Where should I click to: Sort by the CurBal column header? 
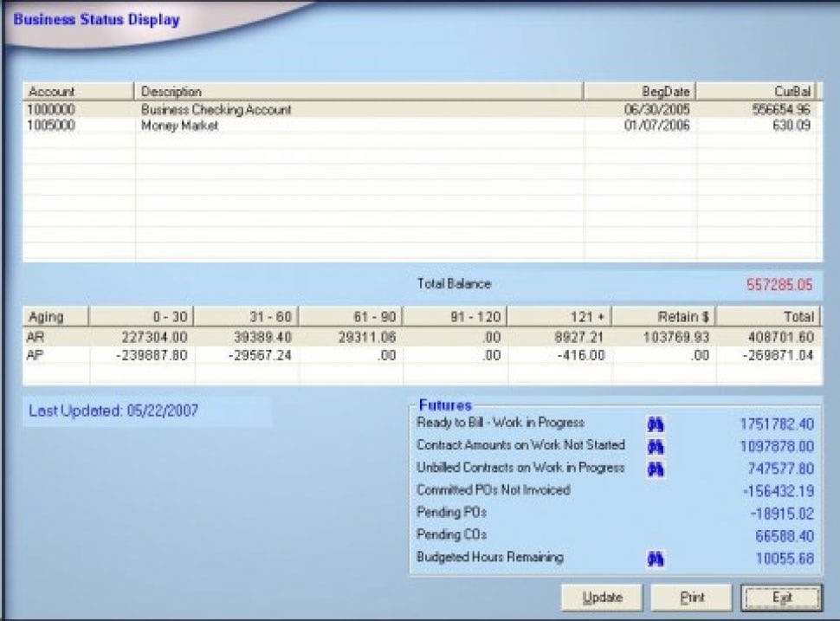[756, 92]
